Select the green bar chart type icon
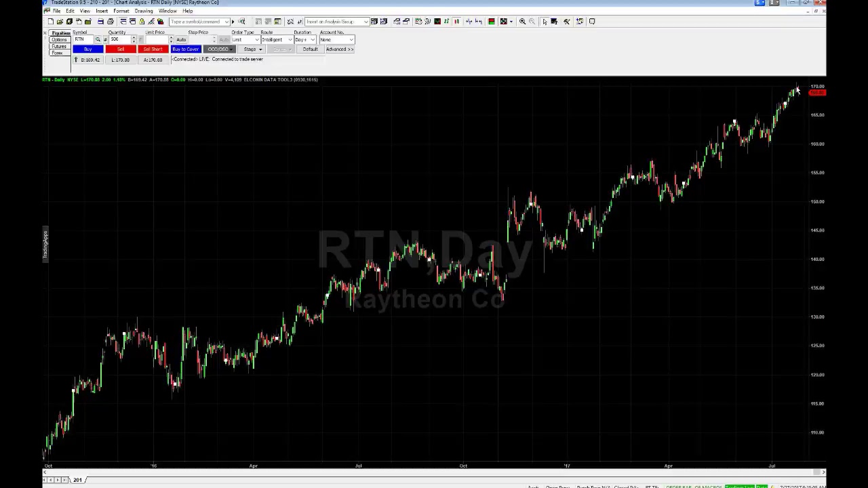The height and width of the screenshot is (488, 868). click(x=446, y=22)
